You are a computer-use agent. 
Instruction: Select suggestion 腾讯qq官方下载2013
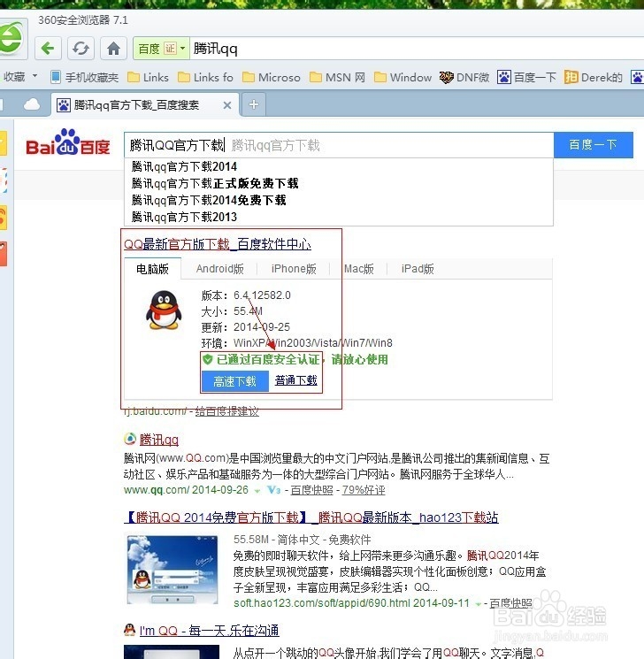339,217
